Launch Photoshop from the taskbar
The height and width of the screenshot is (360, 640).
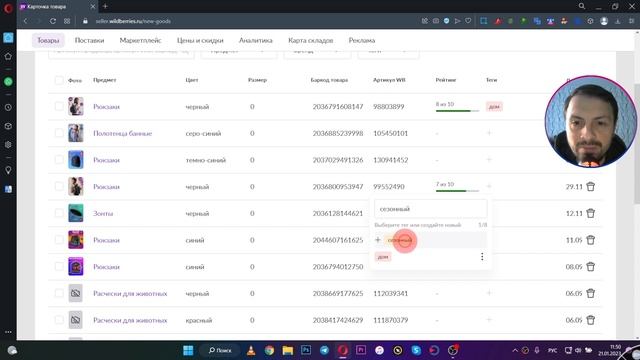pyautogui.click(x=306, y=350)
